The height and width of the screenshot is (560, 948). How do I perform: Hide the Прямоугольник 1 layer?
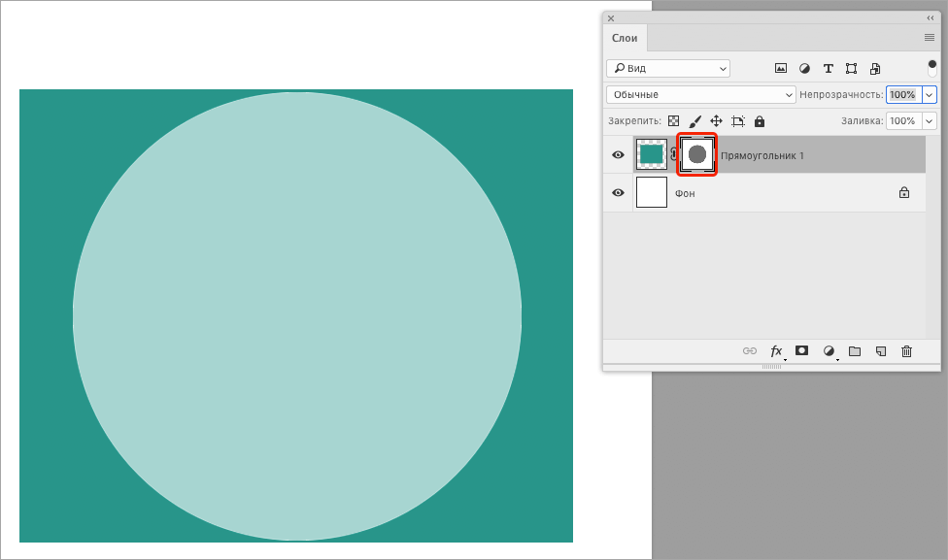pos(618,154)
